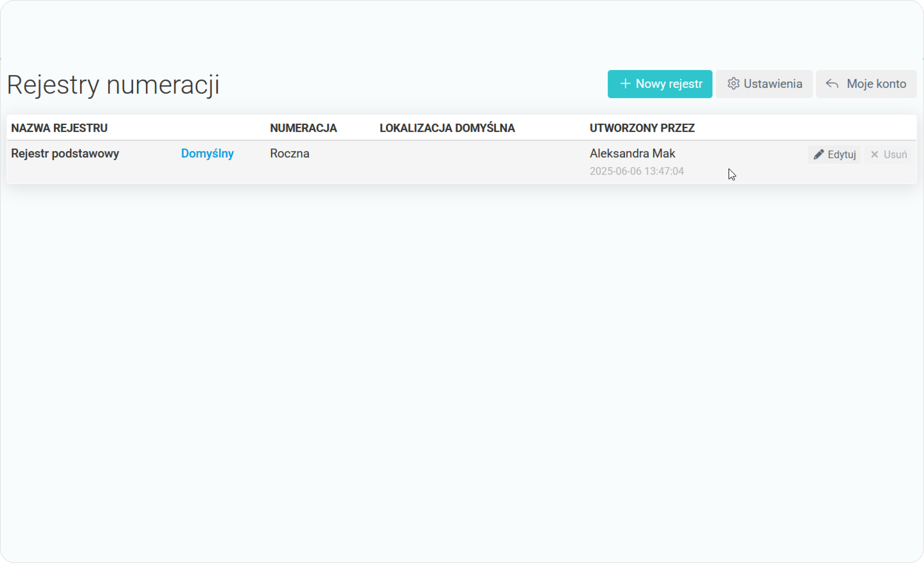Image resolution: width=924 pixels, height=563 pixels.
Task: Click the plus icon in Nowy rejestr
Action: pyautogui.click(x=625, y=84)
